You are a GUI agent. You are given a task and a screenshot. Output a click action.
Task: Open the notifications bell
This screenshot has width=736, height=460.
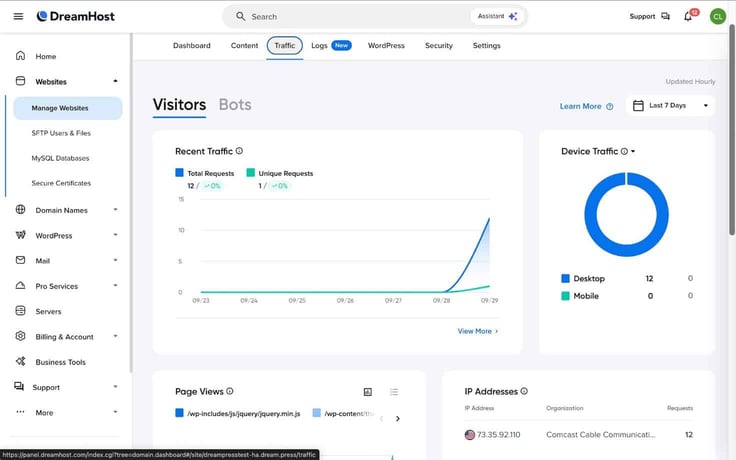click(688, 16)
